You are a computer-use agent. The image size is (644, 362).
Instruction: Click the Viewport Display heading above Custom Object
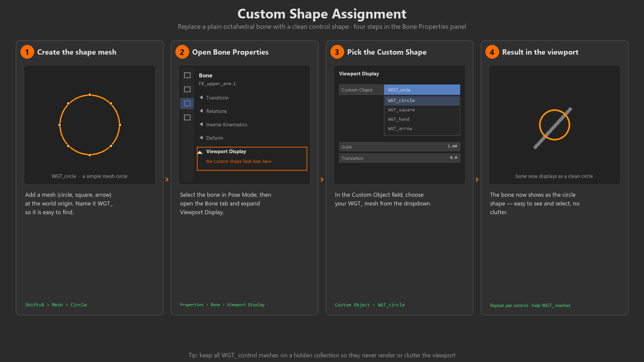coord(359,74)
